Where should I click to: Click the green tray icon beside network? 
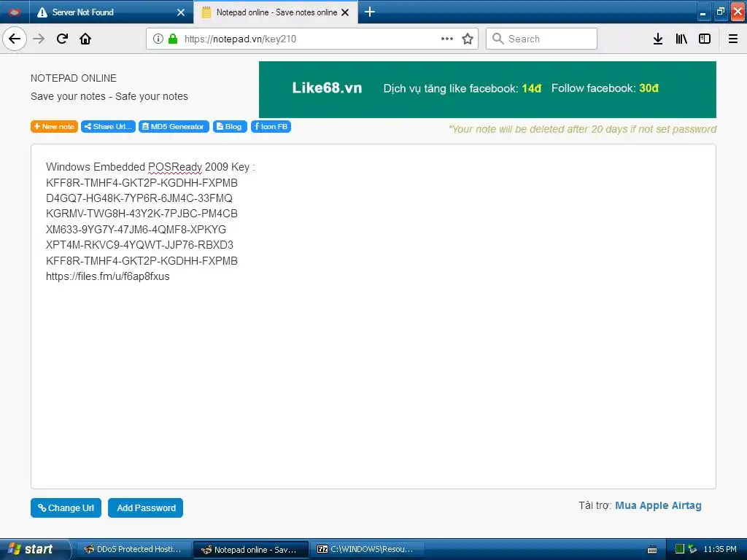(680, 549)
